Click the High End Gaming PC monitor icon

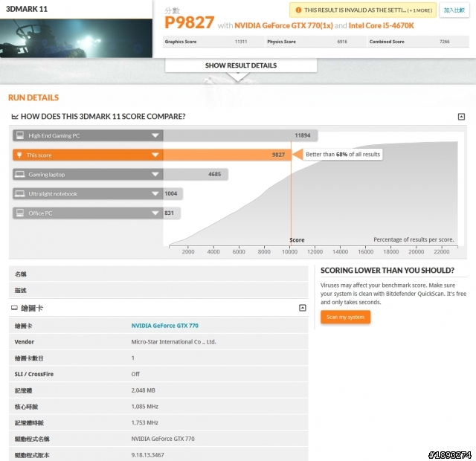tap(20, 135)
